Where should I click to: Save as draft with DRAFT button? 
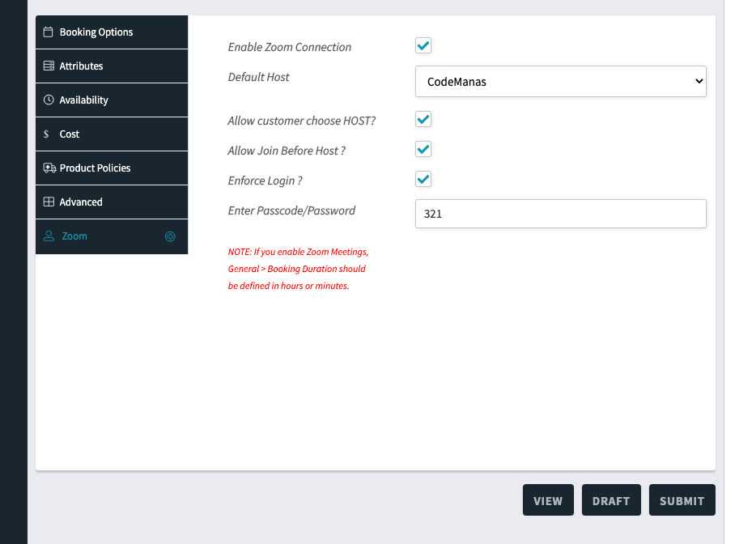(x=611, y=501)
